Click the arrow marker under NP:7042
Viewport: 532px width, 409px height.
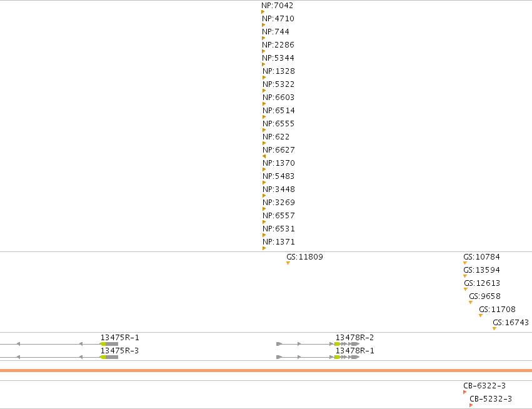[263, 12]
